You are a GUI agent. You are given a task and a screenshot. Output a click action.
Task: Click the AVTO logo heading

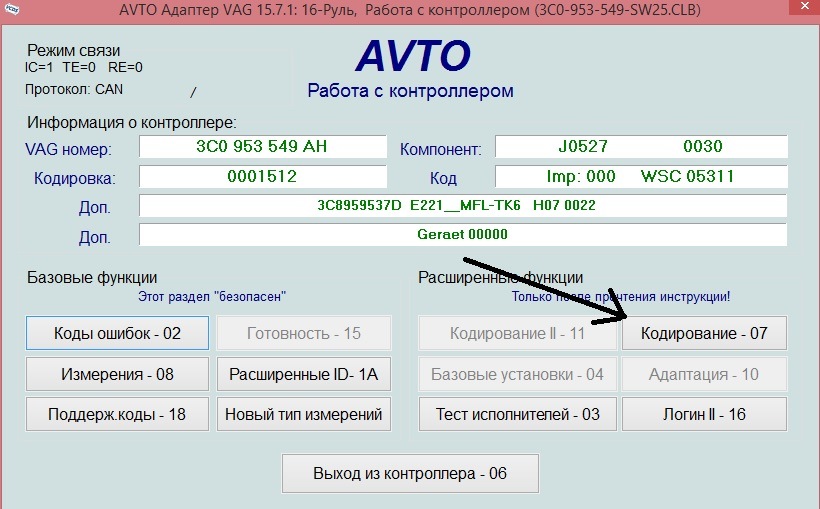pyautogui.click(x=413, y=55)
